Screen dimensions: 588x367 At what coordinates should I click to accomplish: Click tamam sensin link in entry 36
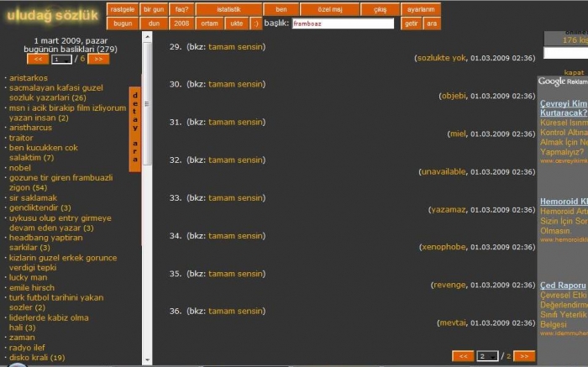(x=236, y=311)
